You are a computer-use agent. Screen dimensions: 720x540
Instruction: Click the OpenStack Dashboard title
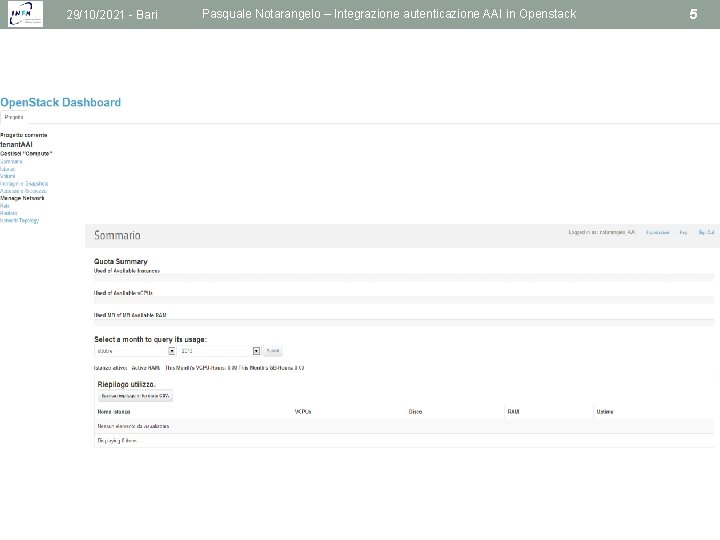[x=61, y=102]
